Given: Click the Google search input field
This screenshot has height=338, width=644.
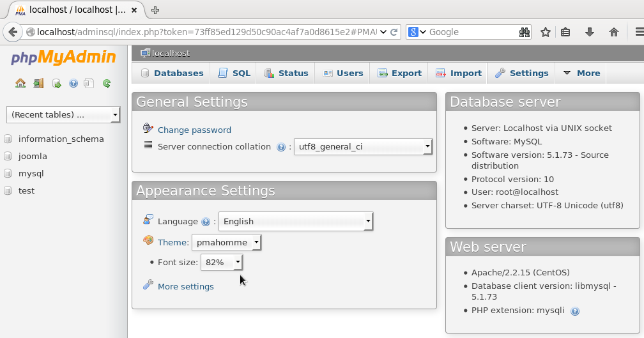Looking at the screenshot, I should coord(473,32).
